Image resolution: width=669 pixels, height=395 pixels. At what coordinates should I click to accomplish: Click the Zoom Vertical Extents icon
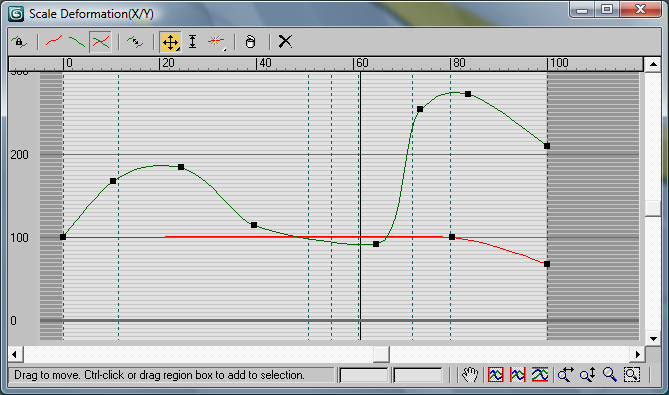point(540,375)
